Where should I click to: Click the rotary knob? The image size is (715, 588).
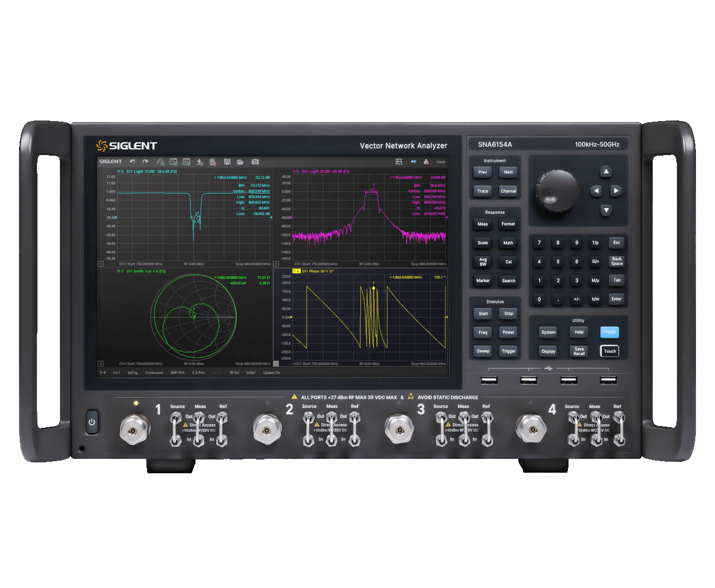(557, 191)
